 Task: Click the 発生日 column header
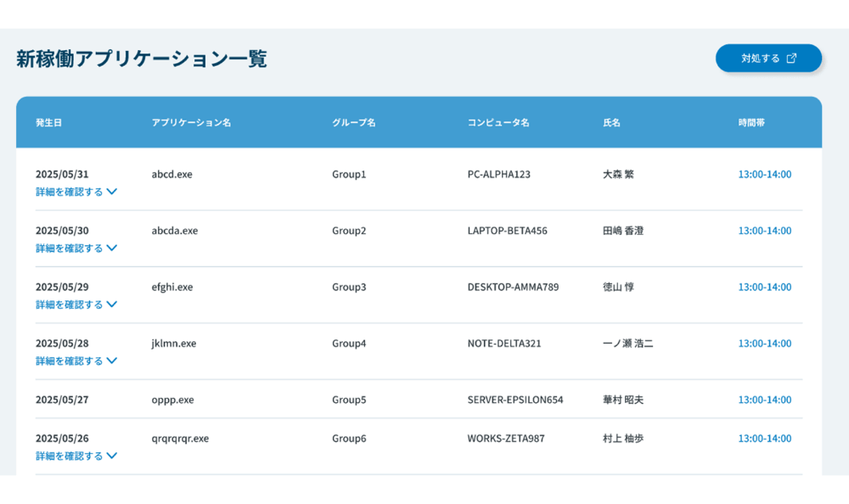point(48,122)
